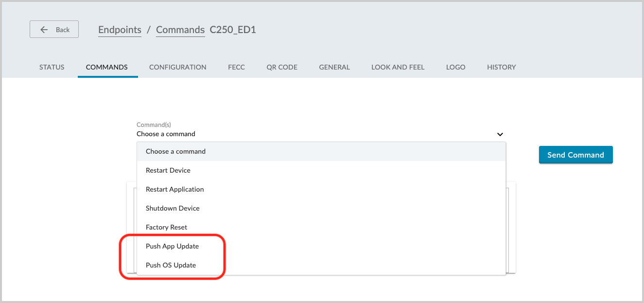
Task: Click the C250_ED1 endpoint name
Action: click(233, 30)
